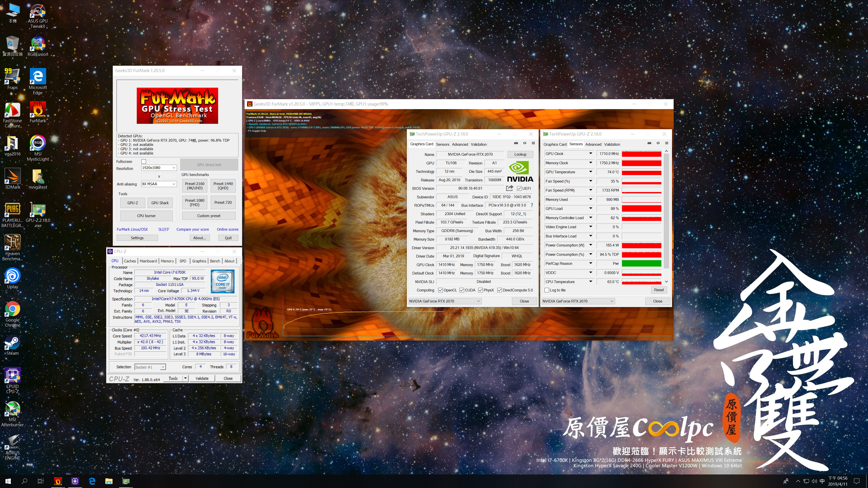Click FurMark custom width input field

point(148,176)
